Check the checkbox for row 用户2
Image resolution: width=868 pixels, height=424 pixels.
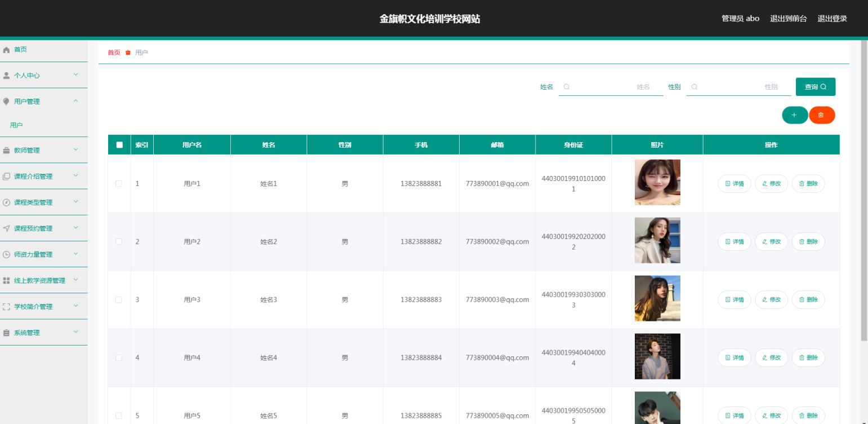119,242
